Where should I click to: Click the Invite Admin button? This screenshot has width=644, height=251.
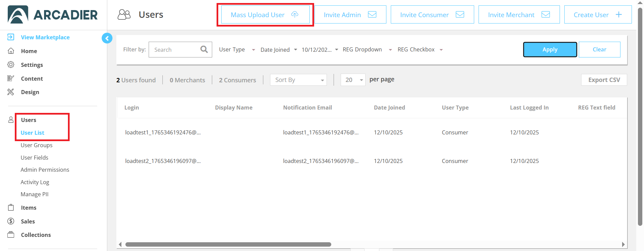tap(350, 14)
